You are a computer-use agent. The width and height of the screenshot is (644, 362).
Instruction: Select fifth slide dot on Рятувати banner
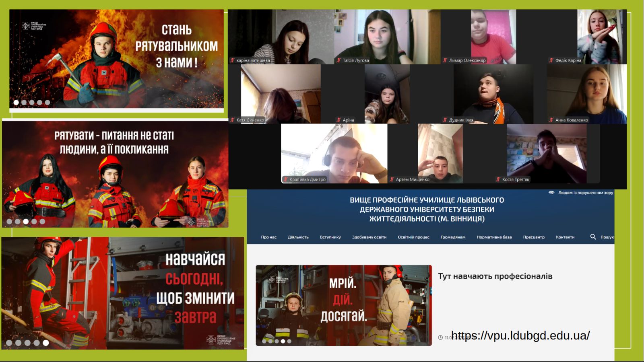click(x=42, y=222)
